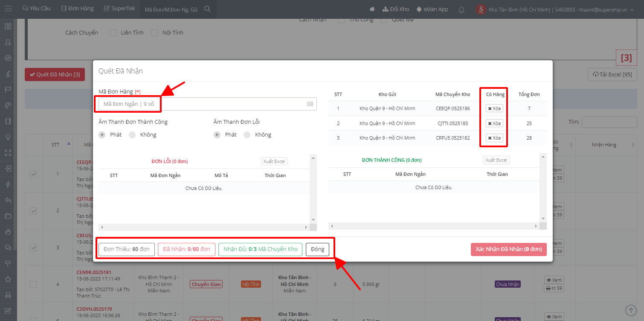The width and height of the screenshot is (644, 321).
Task: Delete transfer CJTTI.0525183 with Xóa
Action: click(494, 123)
